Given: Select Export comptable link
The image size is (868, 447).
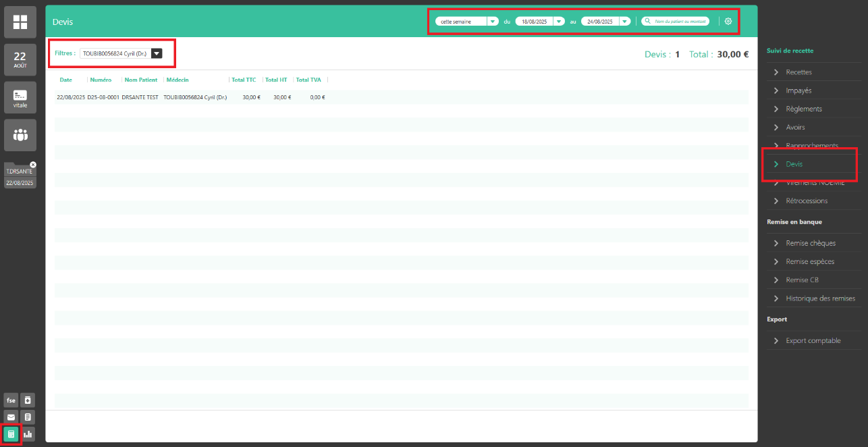Looking at the screenshot, I should point(813,341).
